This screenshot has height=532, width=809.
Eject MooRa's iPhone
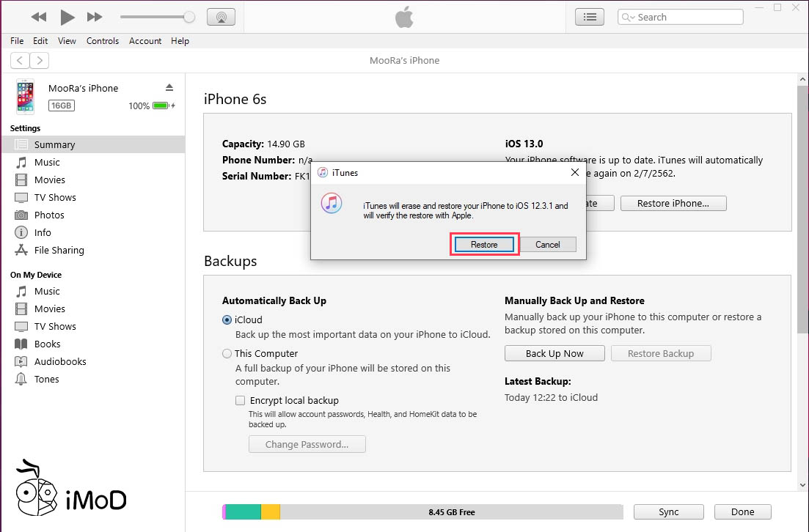169,88
